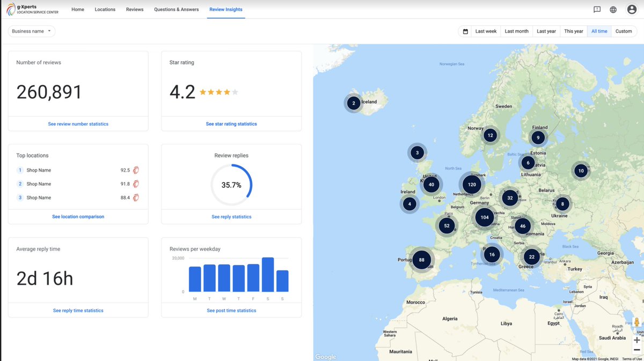Click the star rating stars

pos(219,92)
